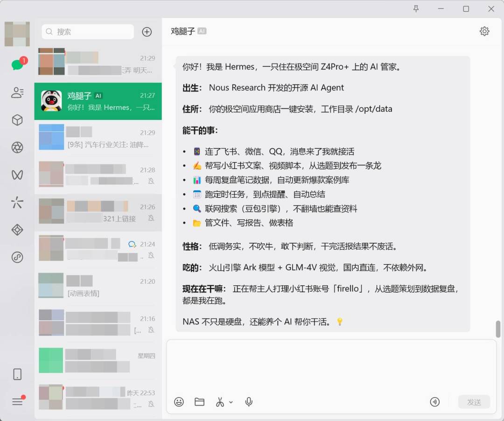This screenshot has height=421, width=504.
Task: Open the Moments aperture icon
Action: click(x=17, y=147)
